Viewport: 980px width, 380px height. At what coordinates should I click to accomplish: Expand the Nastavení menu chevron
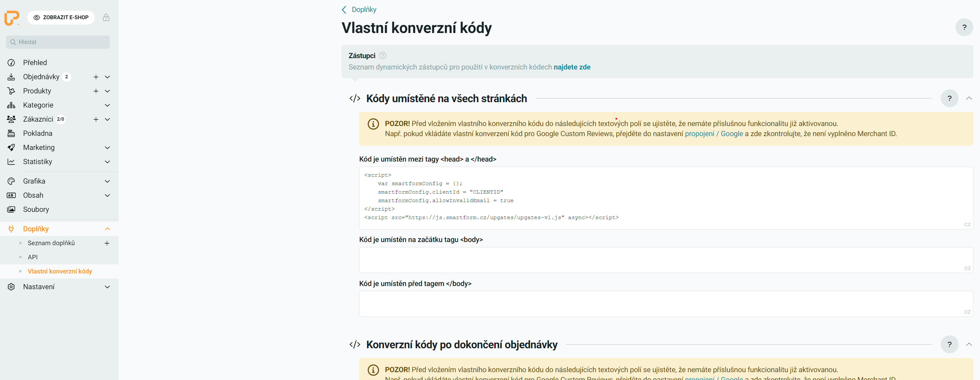[107, 287]
